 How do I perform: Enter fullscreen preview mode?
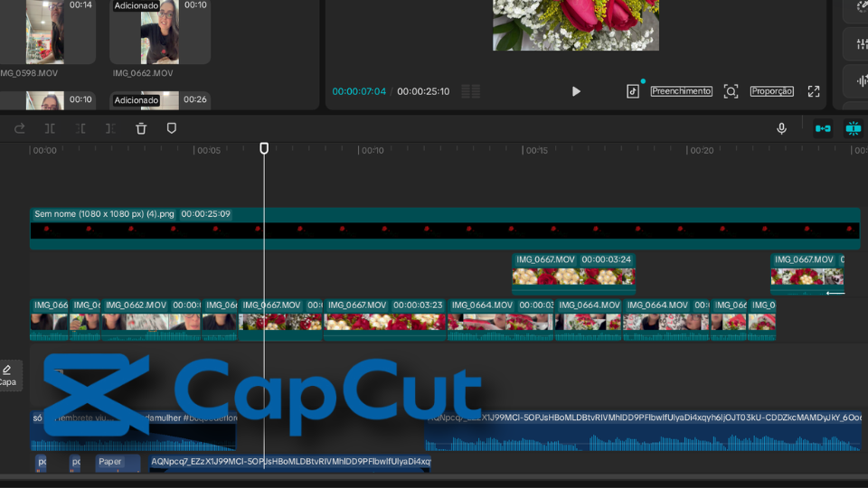[814, 91]
